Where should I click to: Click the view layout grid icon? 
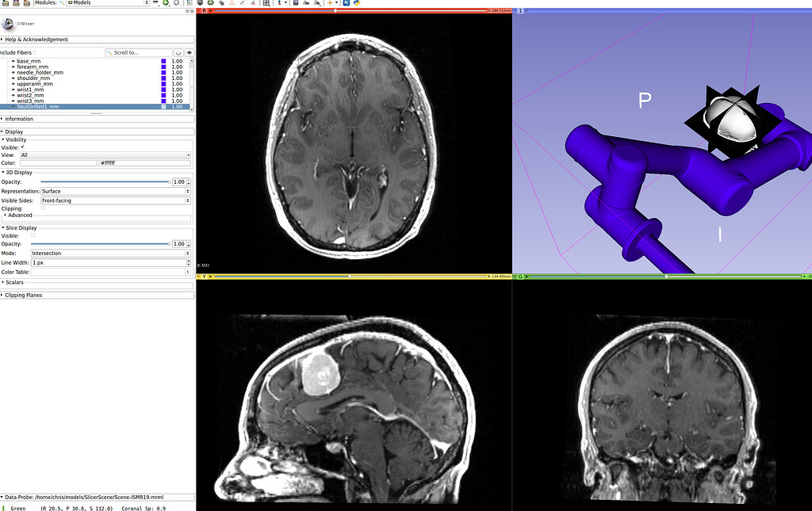click(x=266, y=4)
